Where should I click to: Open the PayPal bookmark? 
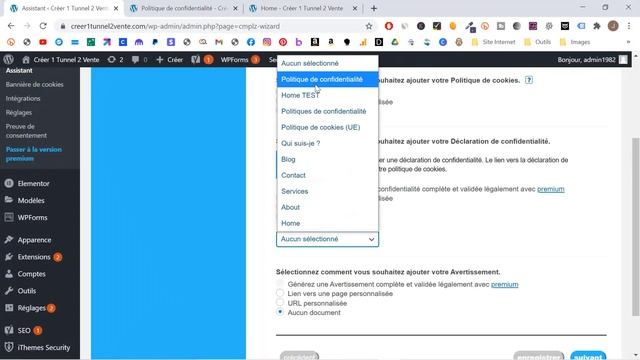(x=155, y=42)
